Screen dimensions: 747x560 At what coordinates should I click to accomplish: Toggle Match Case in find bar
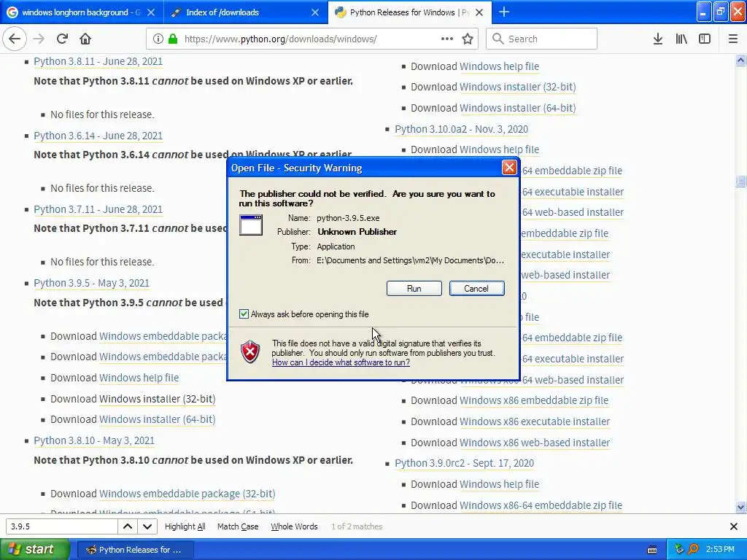coord(238,526)
